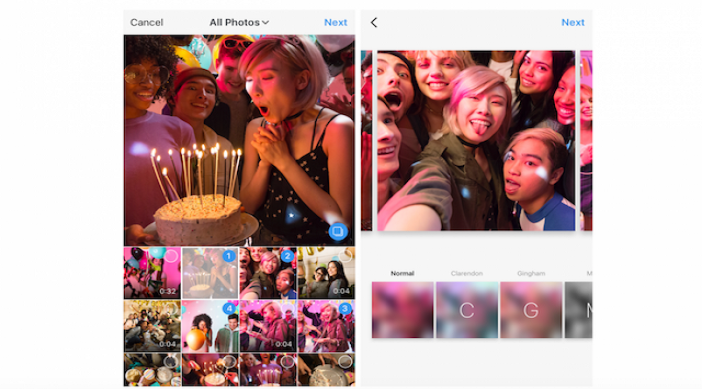Select the 0:32 video thumbnail's empty circle

171,256
